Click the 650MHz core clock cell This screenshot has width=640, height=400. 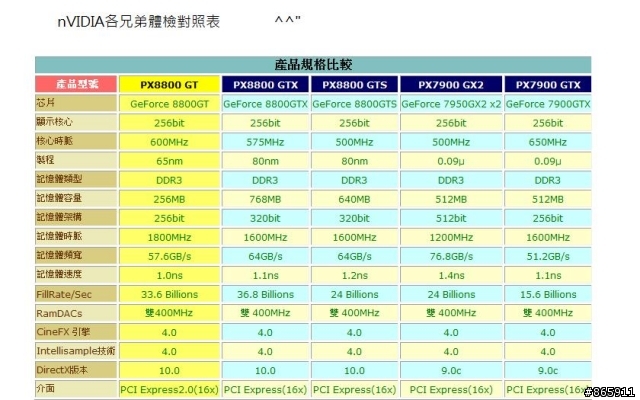coord(548,142)
